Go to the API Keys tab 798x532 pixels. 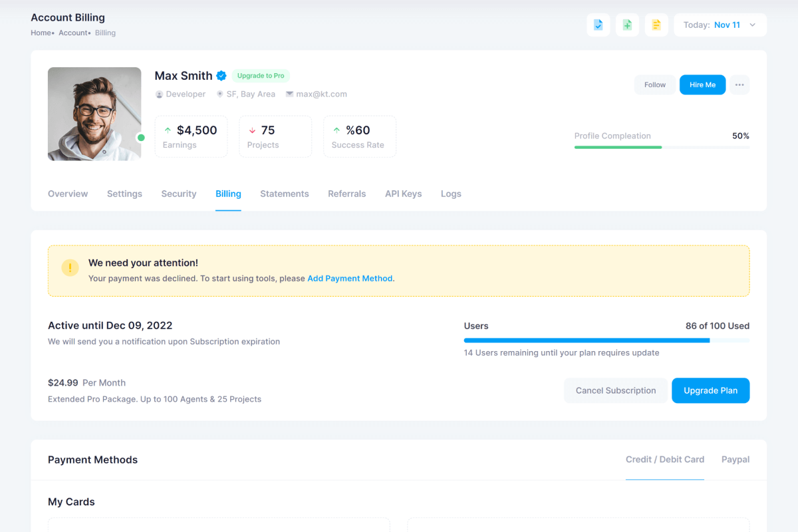[x=403, y=194]
